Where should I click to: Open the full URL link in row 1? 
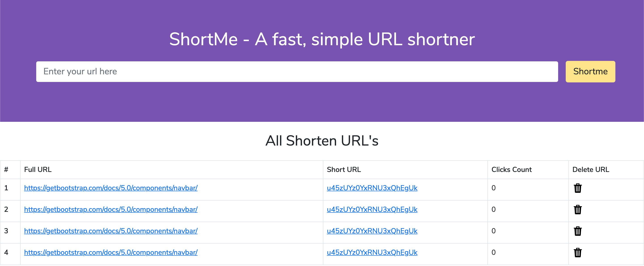coord(111,188)
